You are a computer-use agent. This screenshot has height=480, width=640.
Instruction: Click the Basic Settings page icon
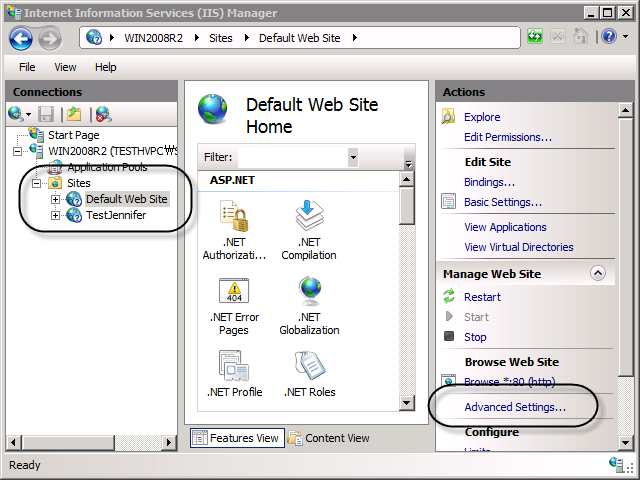[x=449, y=202]
